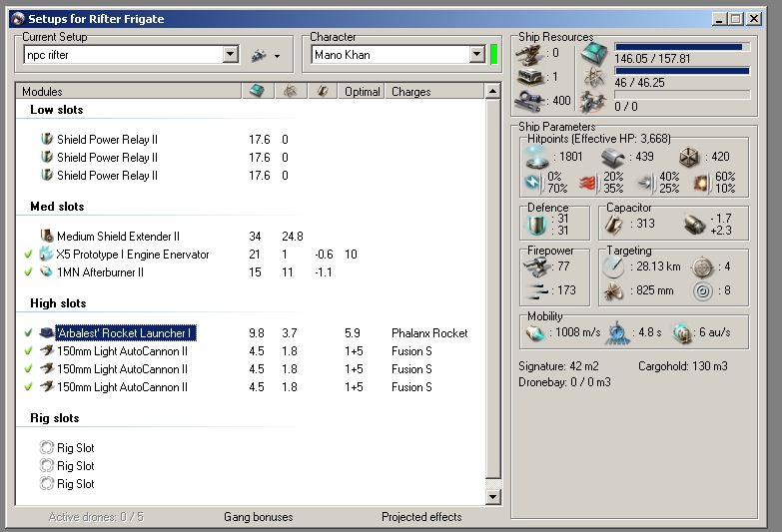Toggle the 1MN Afterburner II checkmark
Screen dimensions: 782x532
pos(28,271)
